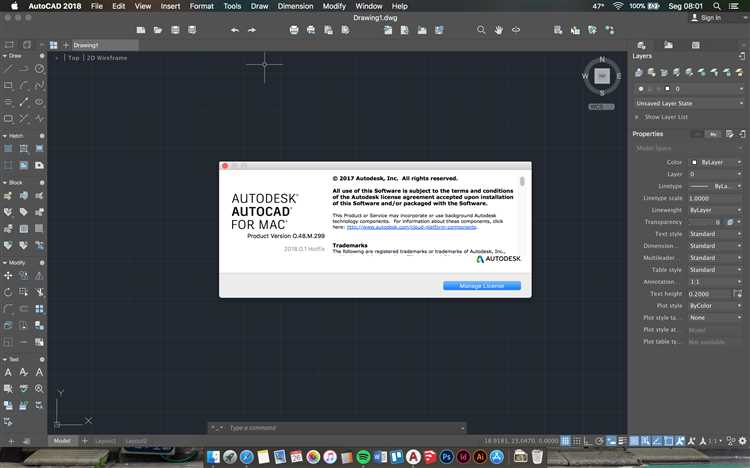The height and width of the screenshot is (468, 750).
Task: Toggle layer 0 on/off bulb
Action: (641, 89)
